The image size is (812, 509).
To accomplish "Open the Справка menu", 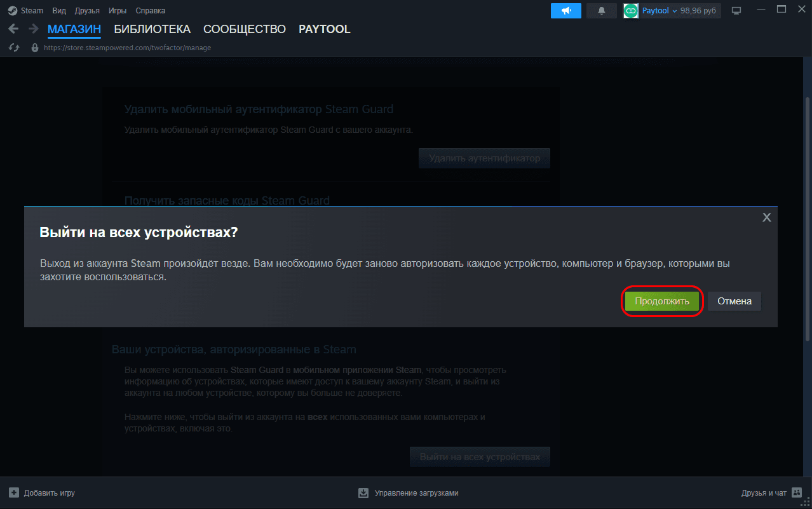I will point(151,11).
